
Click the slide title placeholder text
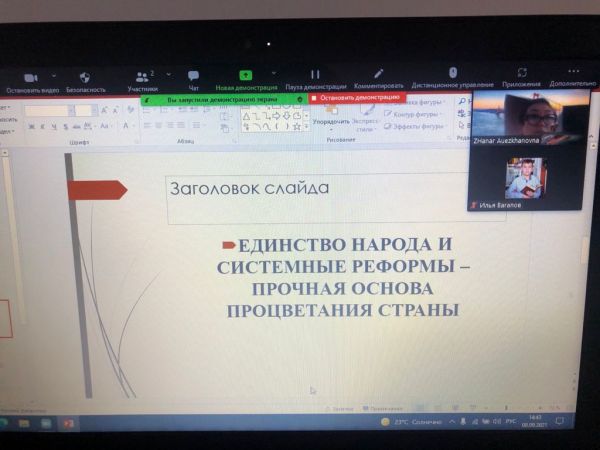click(249, 188)
